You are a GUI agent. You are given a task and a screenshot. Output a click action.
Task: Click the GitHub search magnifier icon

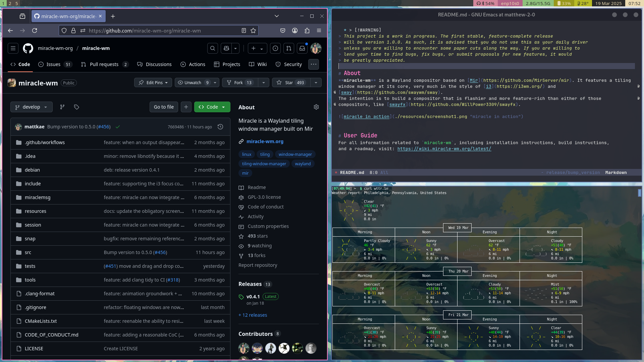213,48
